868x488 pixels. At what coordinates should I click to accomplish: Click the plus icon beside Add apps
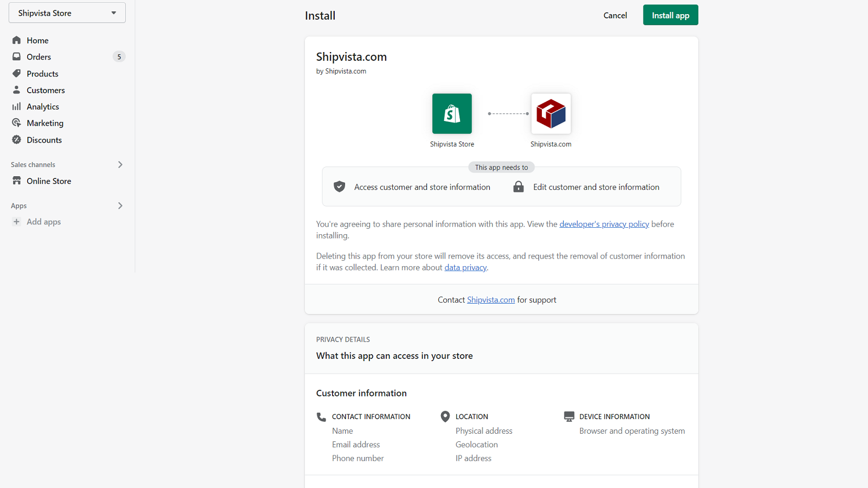[17, 222]
